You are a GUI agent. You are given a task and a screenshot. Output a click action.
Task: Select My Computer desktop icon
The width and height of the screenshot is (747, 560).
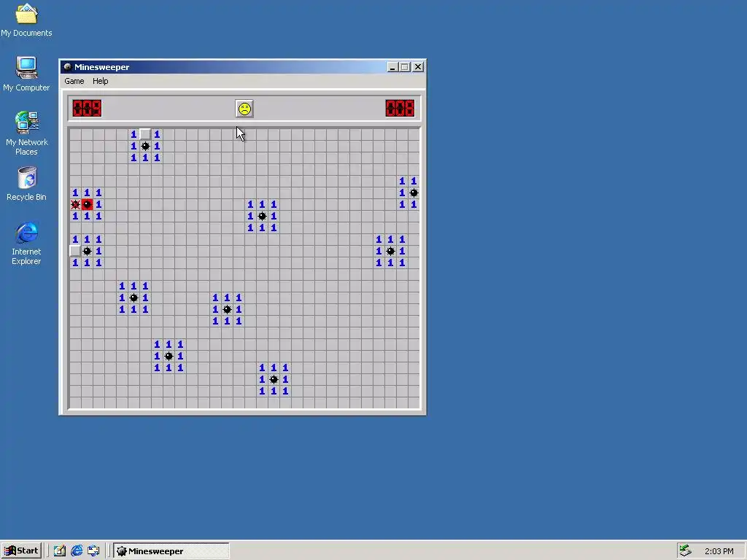point(26,74)
